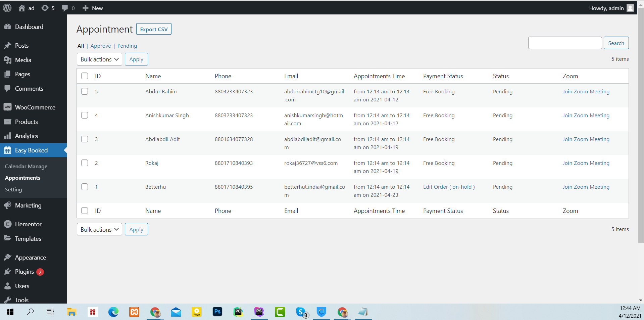Open the Appointments submenu item
The height and width of the screenshot is (320, 644).
point(22,178)
